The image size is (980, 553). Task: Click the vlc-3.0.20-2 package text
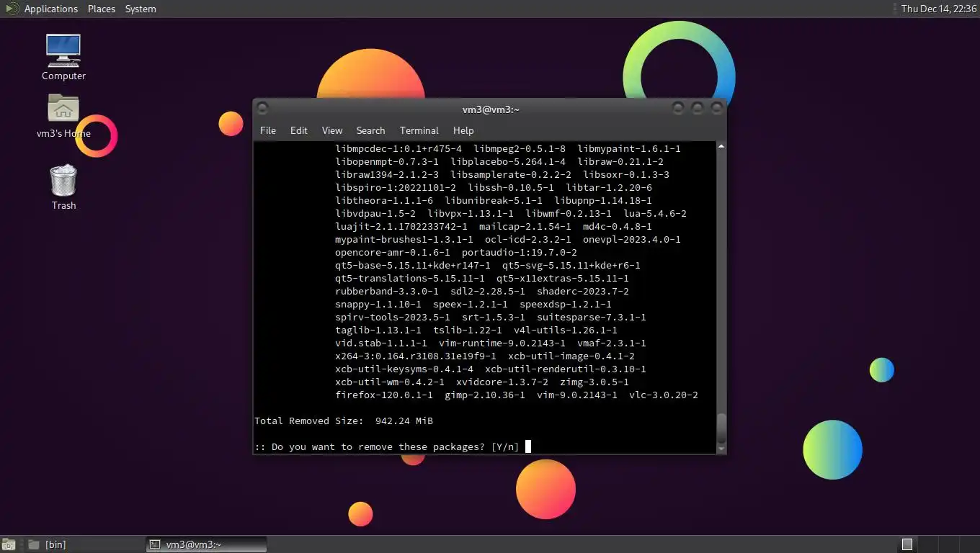pyautogui.click(x=664, y=395)
